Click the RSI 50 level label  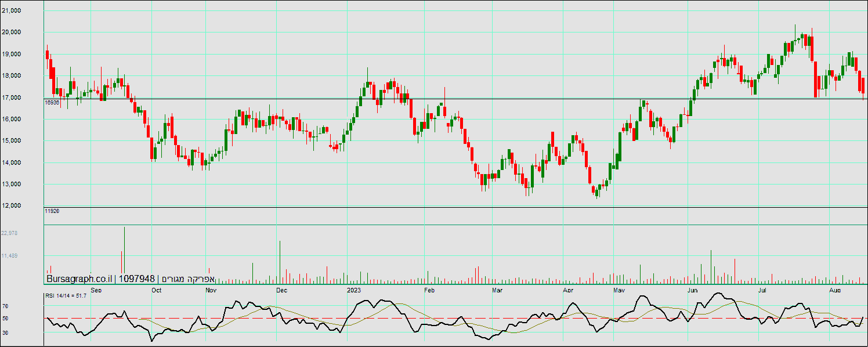(5, 319)
